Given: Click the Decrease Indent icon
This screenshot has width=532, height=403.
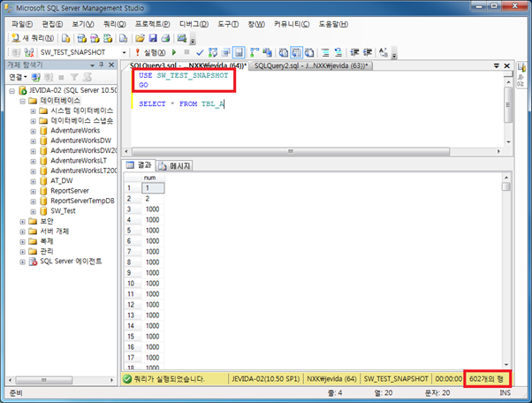Looking at the screenshot, I should (354, 52).
